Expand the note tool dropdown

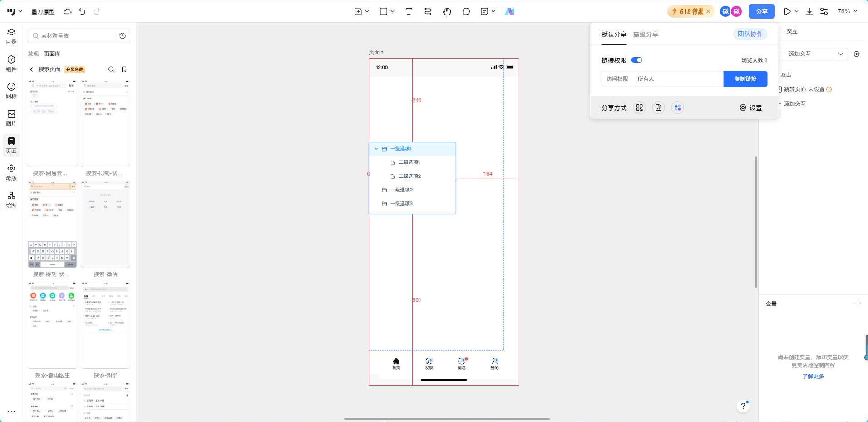pyautogui.click(x=493, y=11)
